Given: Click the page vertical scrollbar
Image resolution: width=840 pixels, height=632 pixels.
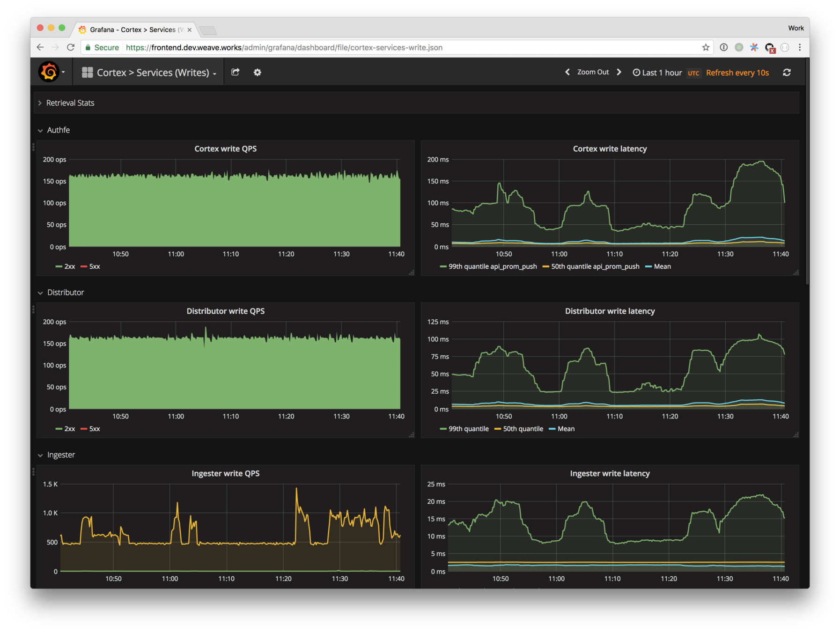Looking at the screenshot, I should [x=807, y=171].
